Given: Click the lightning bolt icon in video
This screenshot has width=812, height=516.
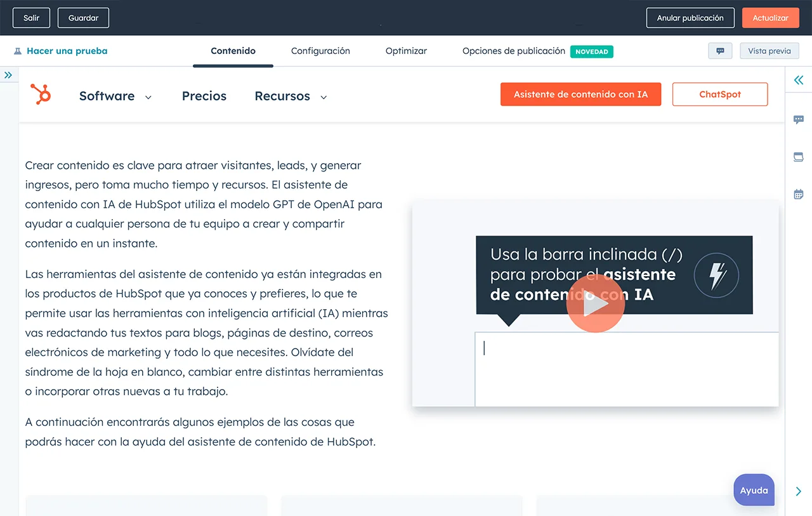Looking at the screenshot, I should click(716, 275).
